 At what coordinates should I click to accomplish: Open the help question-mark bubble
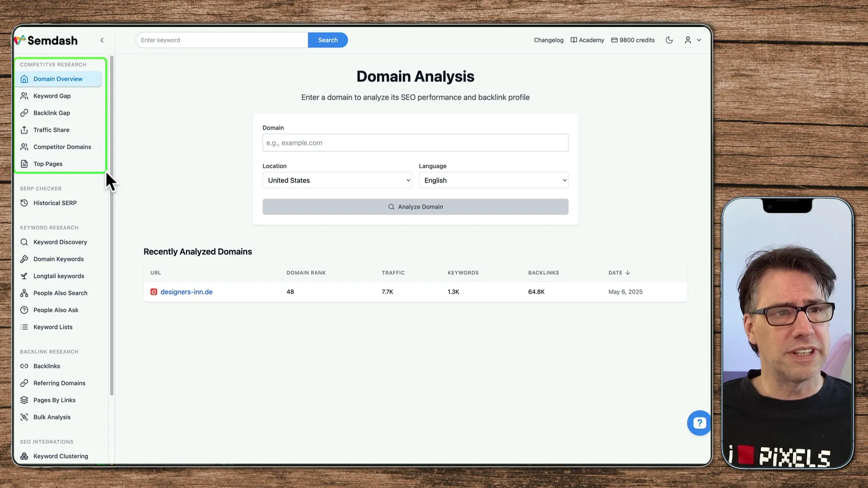[x=699, y=423]
